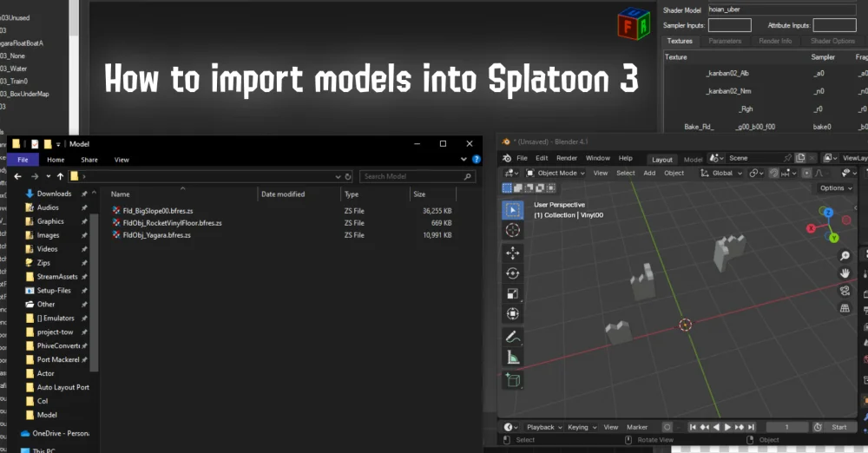Click the Z axis on the navigation gizmo
The image size is (868, 453).
point(828,212)
